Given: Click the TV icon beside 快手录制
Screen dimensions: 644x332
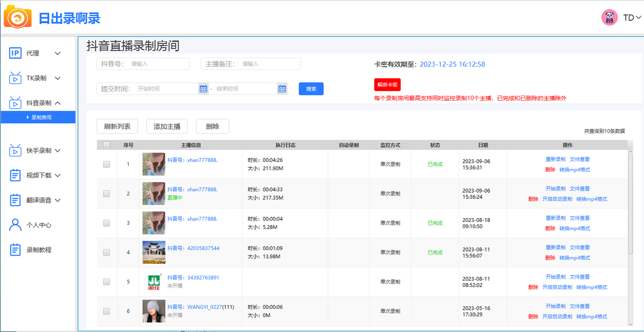Looking at the screenshot, I should (x=16, y=150).
